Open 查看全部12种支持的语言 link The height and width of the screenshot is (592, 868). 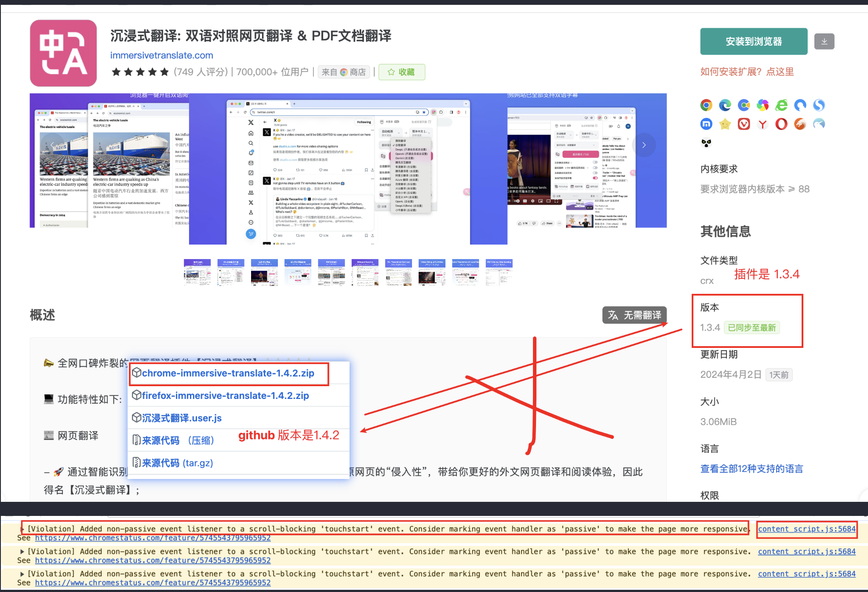[x=752, y=469]
